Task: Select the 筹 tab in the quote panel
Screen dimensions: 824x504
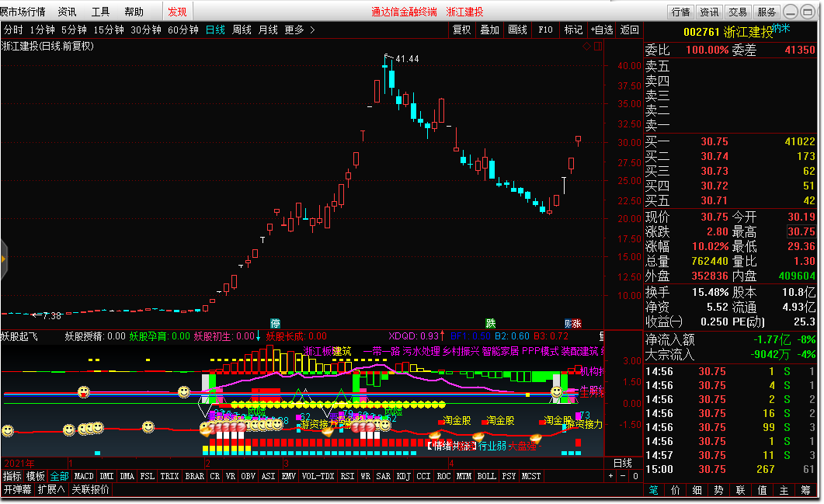Action: (x=806, y=490)
